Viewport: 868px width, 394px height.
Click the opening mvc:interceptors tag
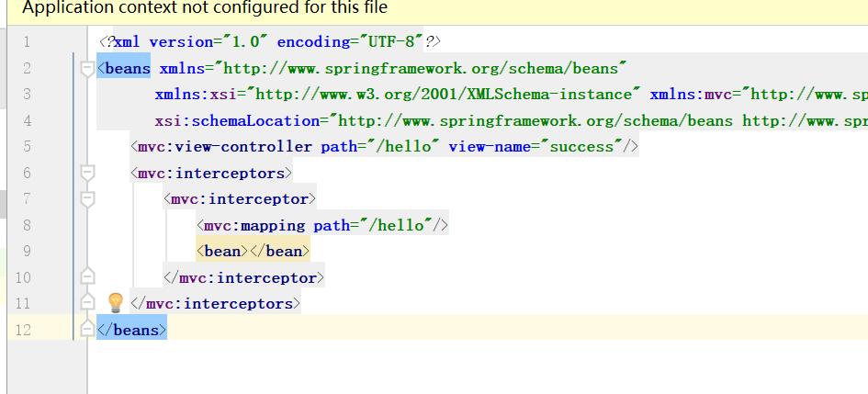211,174
